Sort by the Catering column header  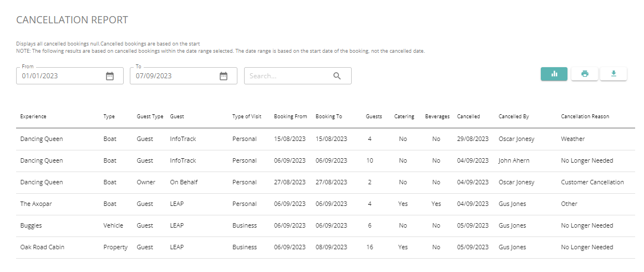coord(404,116)
